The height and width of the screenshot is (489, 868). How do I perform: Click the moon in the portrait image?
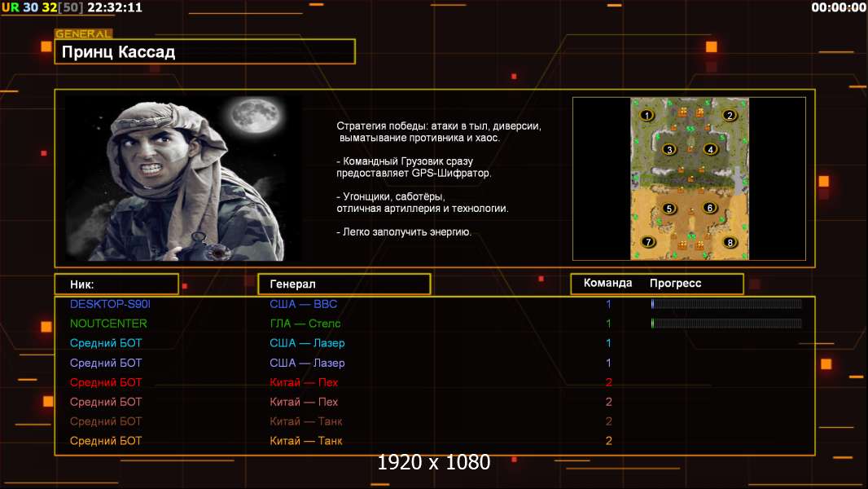pos(256,115)
